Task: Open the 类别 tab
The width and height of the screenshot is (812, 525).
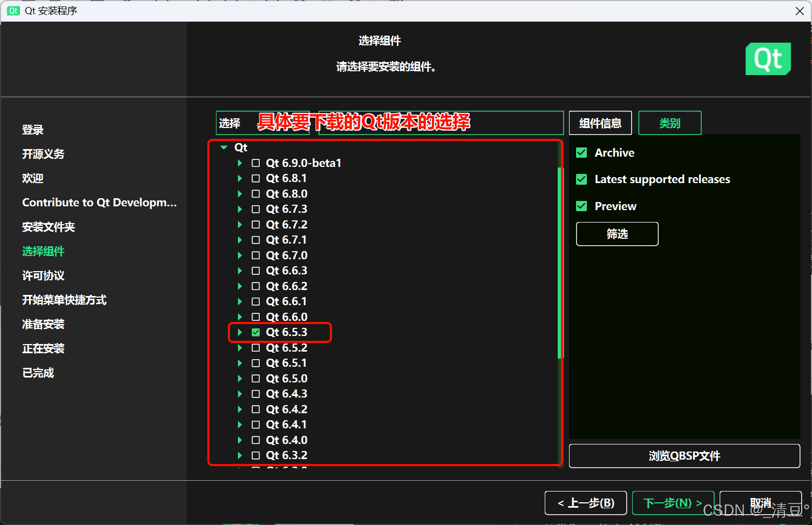Action: click(x=669, y=123)
